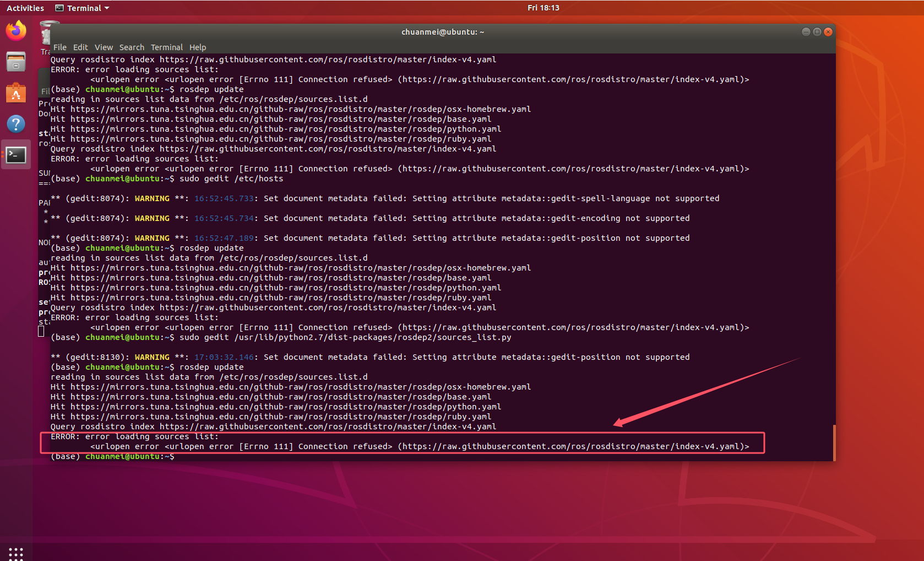Open Ubuntu Software from the dock

pyautogui.click(x=16, y=93)
